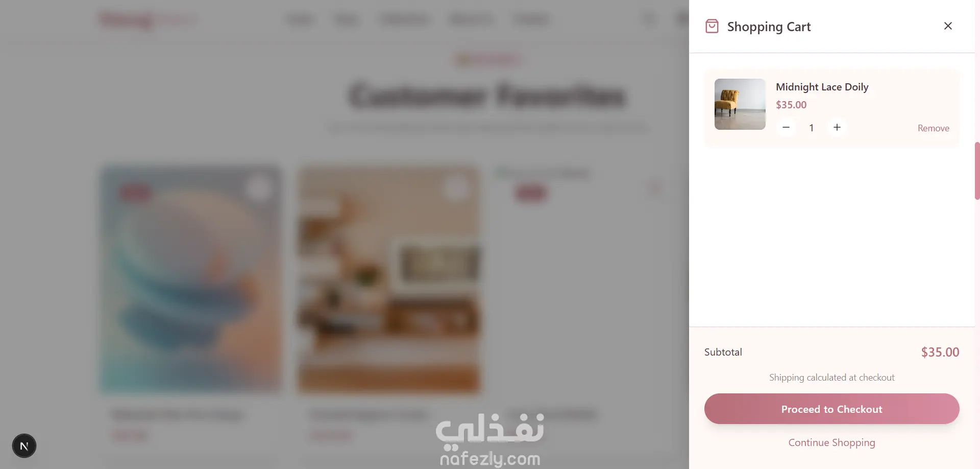980x469 pixels.
Task: Toggle wishlist heart on the third product card
Action: tap(654, 188)
